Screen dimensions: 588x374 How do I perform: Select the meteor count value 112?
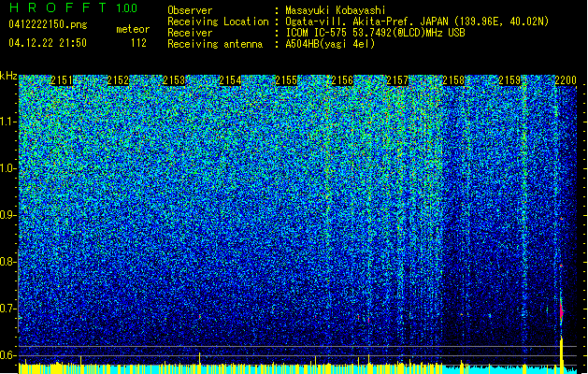point(138,43)
